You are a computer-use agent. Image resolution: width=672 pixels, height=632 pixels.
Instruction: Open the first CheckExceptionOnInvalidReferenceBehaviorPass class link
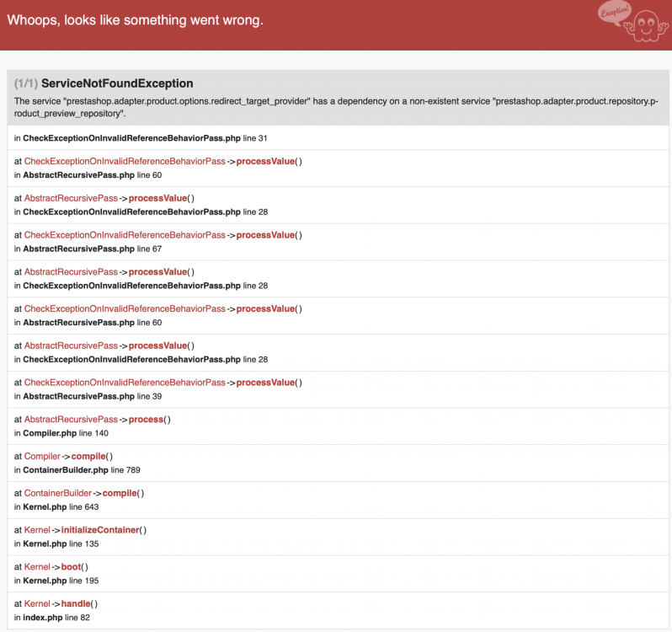coord(125,161)
